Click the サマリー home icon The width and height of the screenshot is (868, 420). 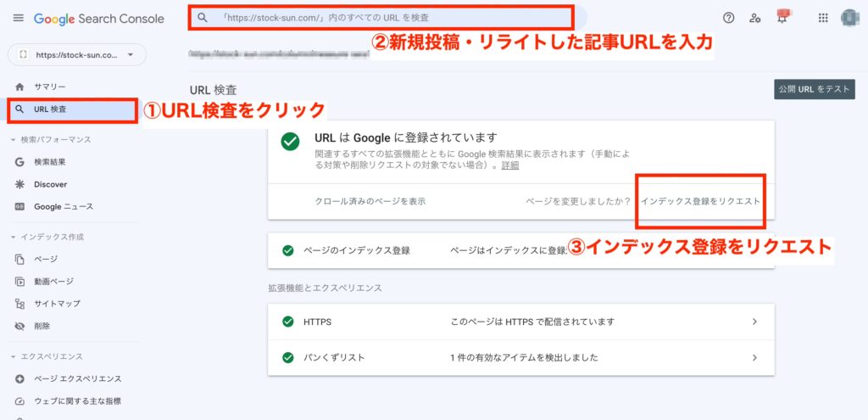[x=20, y=87]
